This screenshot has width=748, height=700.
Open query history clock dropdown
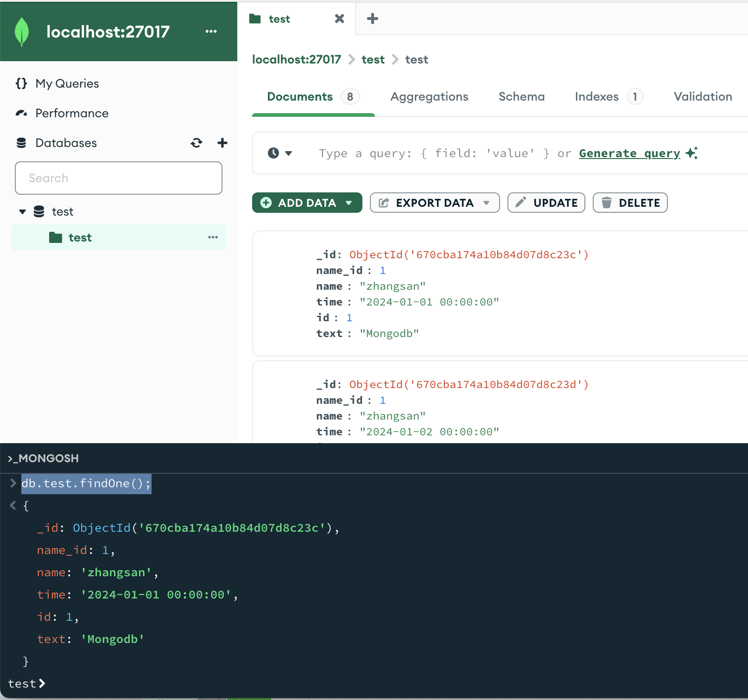(x=279, y=153)
